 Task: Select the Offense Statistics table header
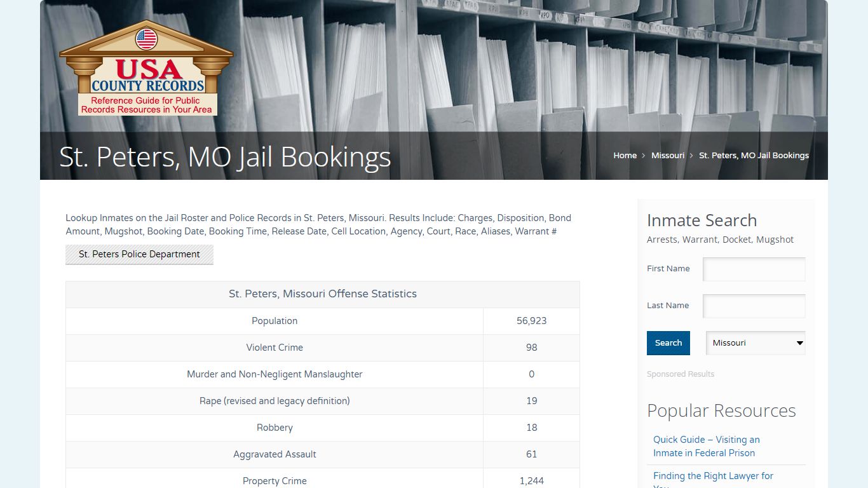click(323, 294)
